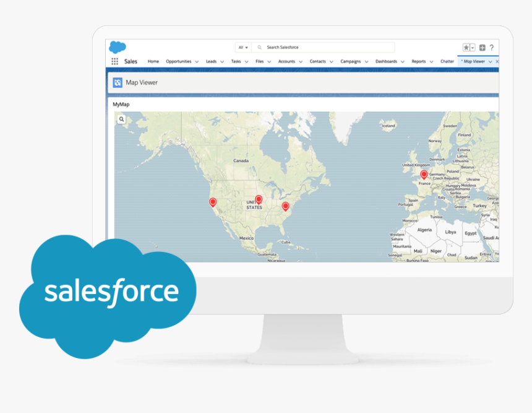
Task: Click the Sales app name
Action: 131,61
